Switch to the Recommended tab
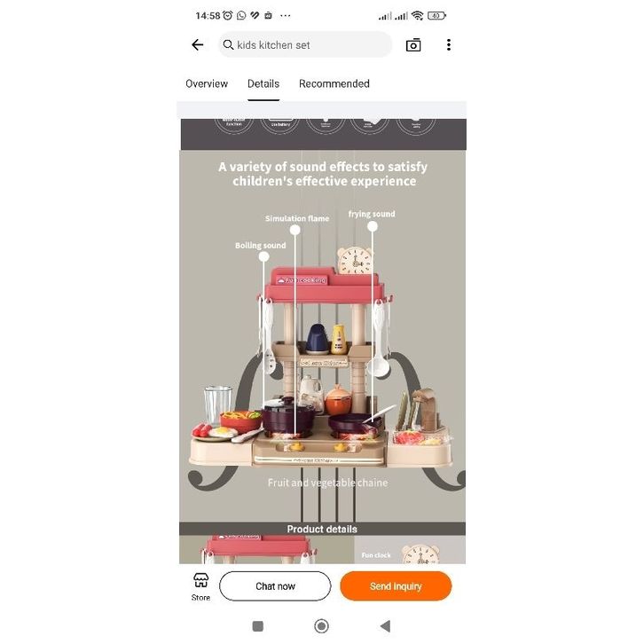 point(334,83)
